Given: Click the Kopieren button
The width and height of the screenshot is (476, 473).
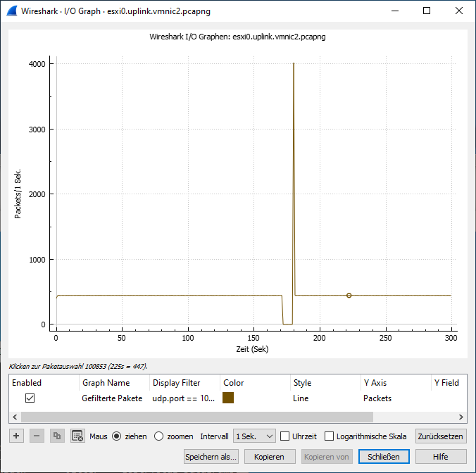Looking at the screenshot, I should pos(270,457).
